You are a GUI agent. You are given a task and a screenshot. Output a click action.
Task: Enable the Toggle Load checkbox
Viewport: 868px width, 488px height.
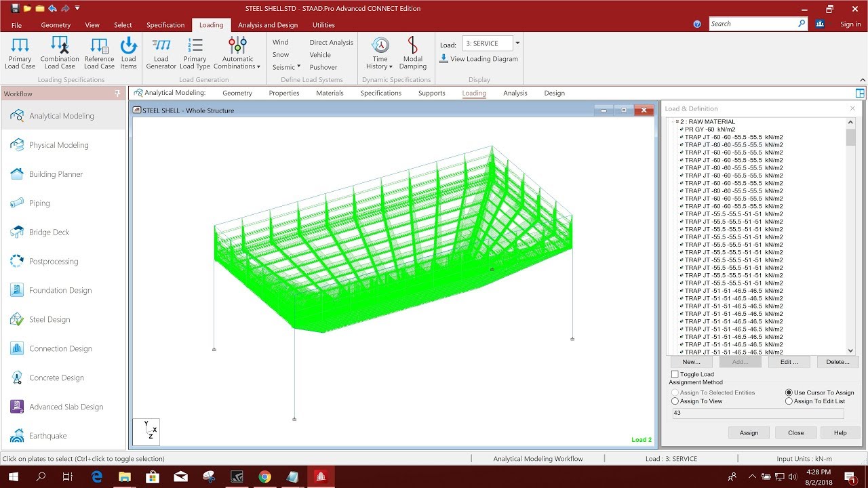(676, 373)
